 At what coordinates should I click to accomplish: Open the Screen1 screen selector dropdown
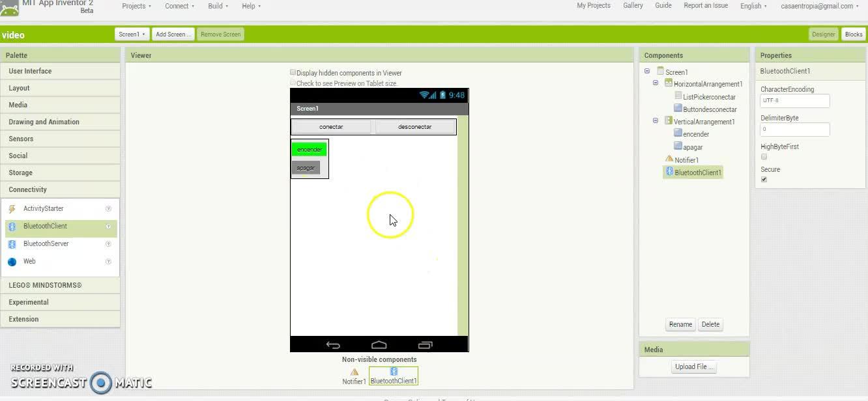pos(132,35)
